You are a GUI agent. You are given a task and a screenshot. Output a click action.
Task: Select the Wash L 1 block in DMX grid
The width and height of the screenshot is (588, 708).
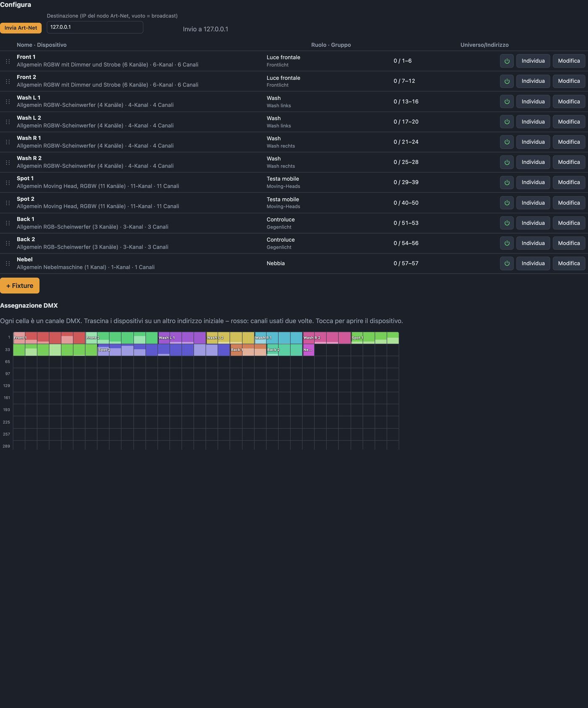(x=182, y=338)
